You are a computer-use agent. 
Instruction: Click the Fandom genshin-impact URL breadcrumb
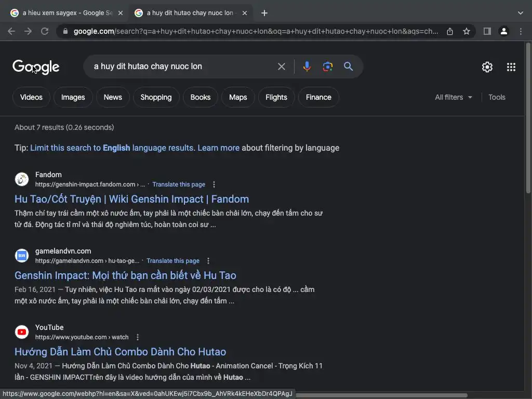click(x=90, y=184)
